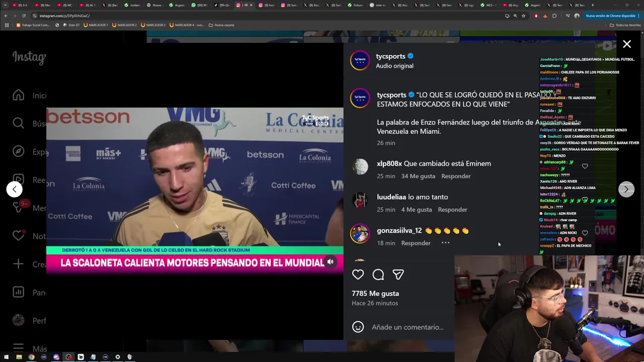This screenshot has width=644, height=362.
Task: Go to the previous post with left arrow
Action: click(x=14, y=189)
